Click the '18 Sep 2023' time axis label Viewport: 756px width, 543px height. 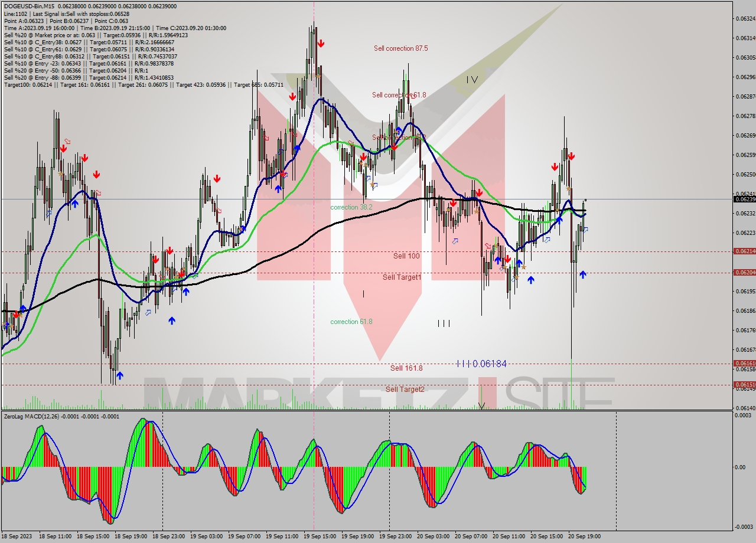[x=18, y=537]
